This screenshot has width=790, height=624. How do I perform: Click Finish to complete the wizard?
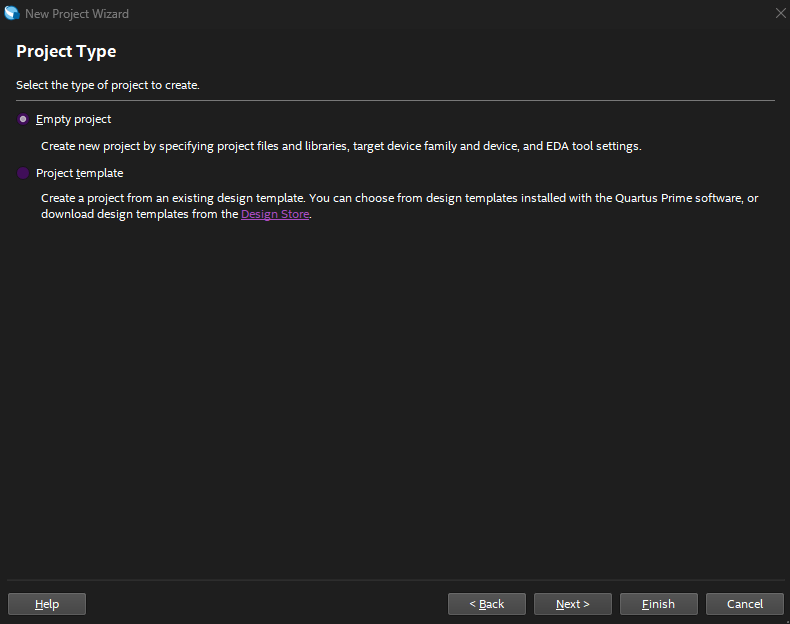[658, 604]
